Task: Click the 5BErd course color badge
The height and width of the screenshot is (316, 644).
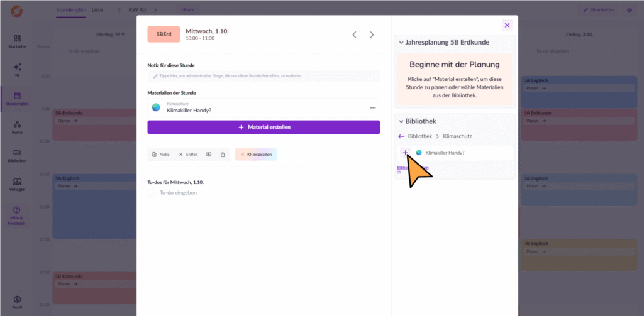Action: (164, 35)
